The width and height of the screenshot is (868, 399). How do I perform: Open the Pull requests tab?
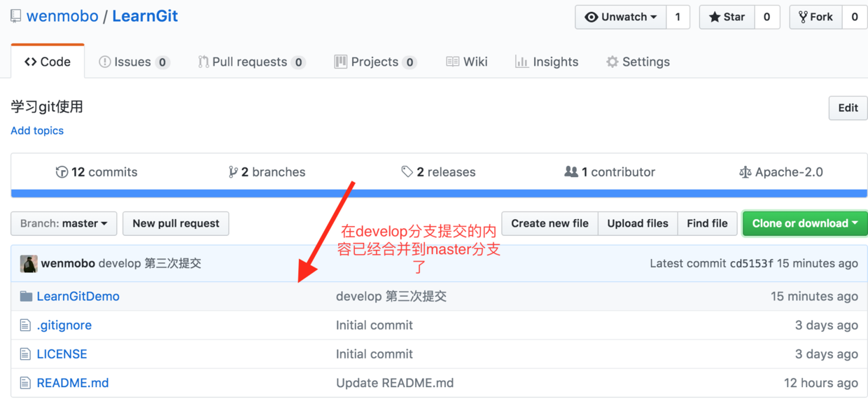pos(251,62)
